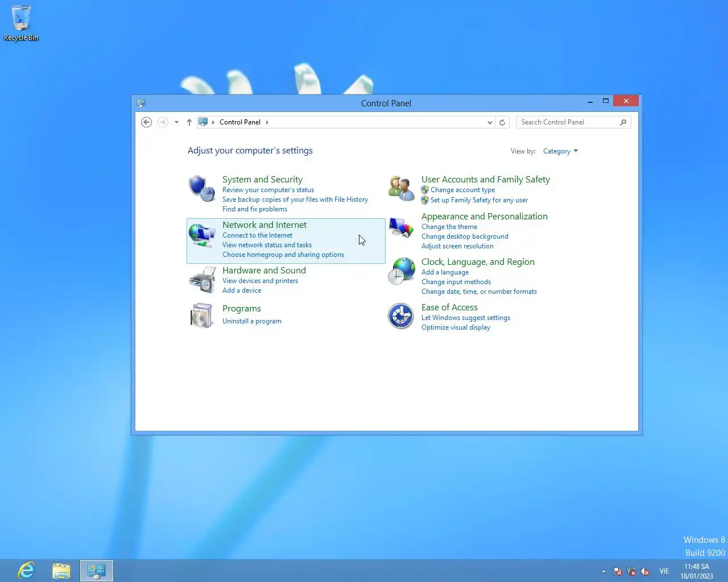The image size is (728, 582).
Task: Click Change desktop background
Action: pyautogui.click(x=465, y=236)
